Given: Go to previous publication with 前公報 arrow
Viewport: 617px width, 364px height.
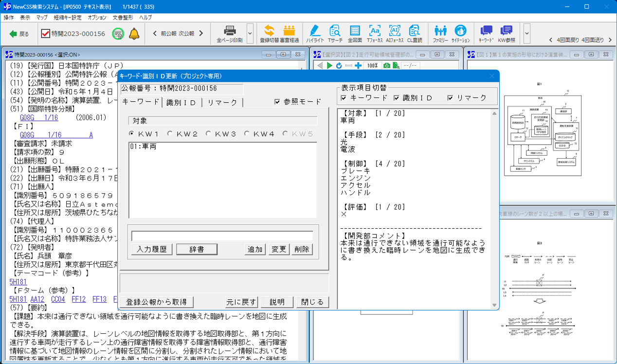Looking at the screenshot, I should click(155, 34).
